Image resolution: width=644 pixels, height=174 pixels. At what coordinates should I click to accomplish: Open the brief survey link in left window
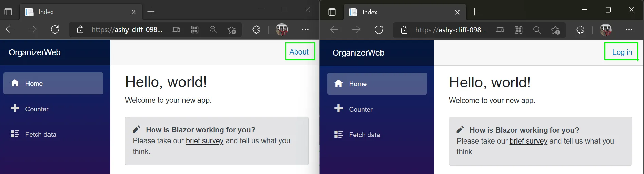click(204, 140)
